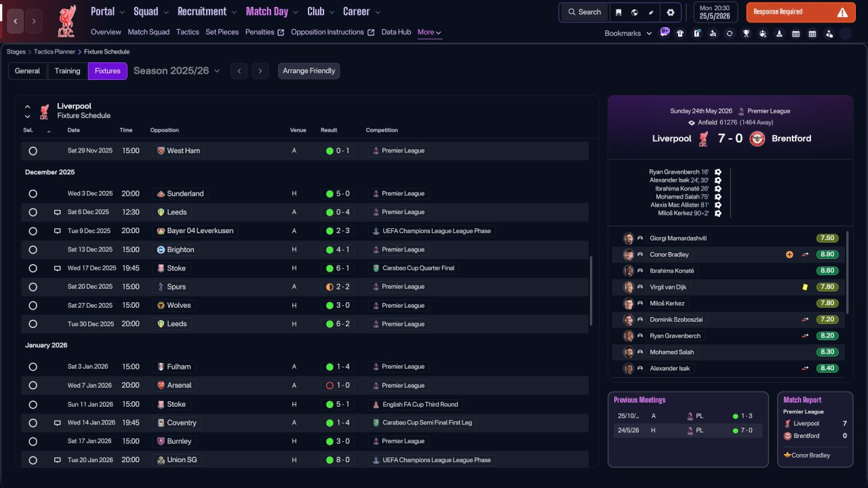Click the Arrange Friendly button
This screenshot has height=488, width=868.
click(309, 71)
